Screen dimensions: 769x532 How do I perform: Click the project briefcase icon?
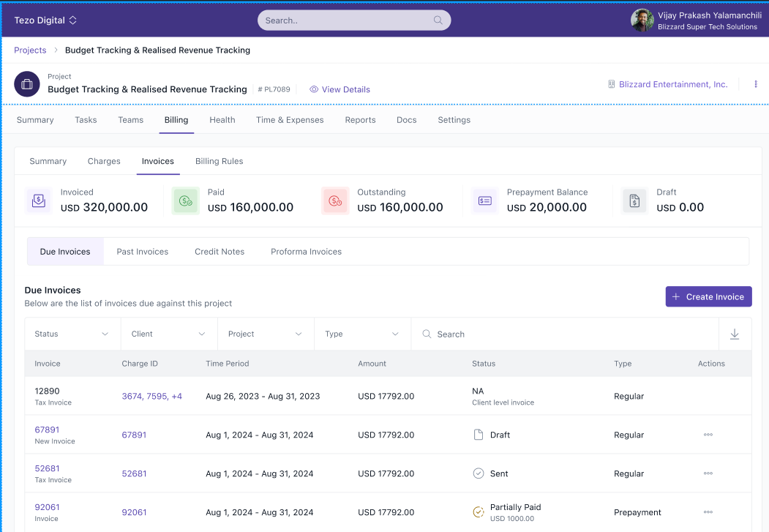pos(27,84)
